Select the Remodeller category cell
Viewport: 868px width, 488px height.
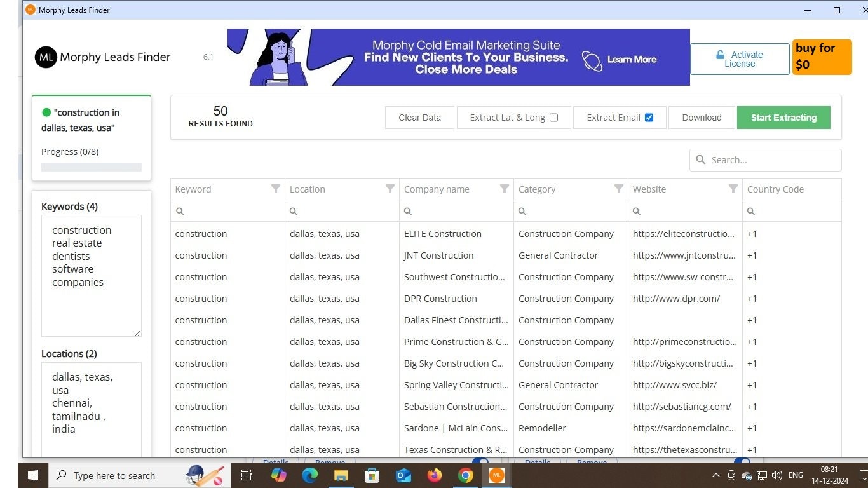tap(571, 428)
